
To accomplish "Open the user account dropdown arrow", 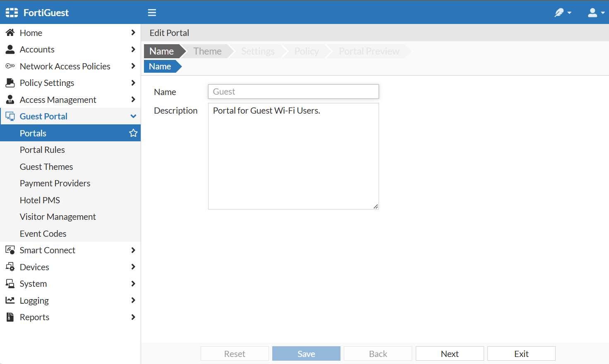I will (602, 12).
